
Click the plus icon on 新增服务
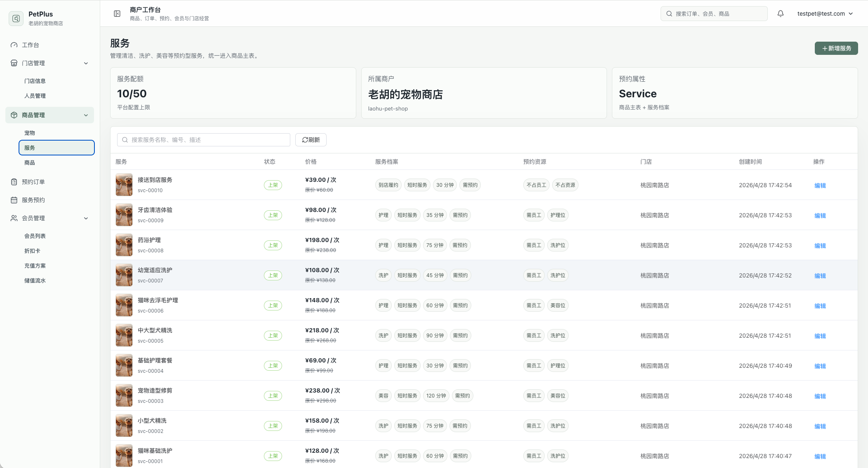click(825, 48)
